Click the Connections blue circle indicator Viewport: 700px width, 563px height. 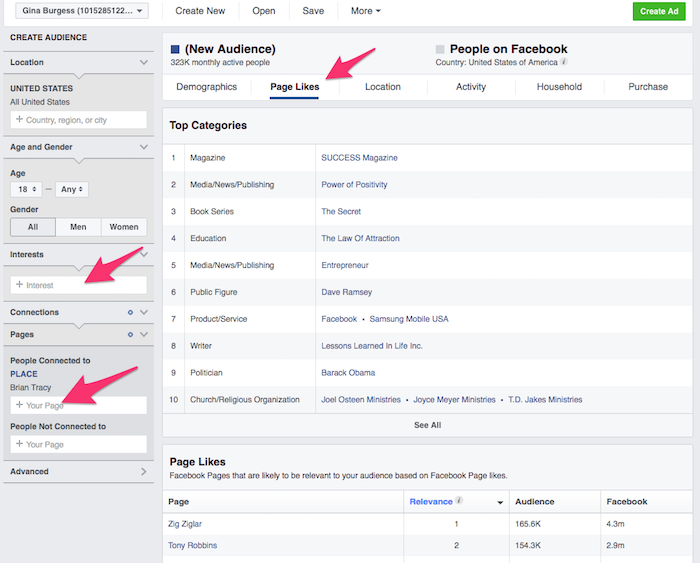130,313
